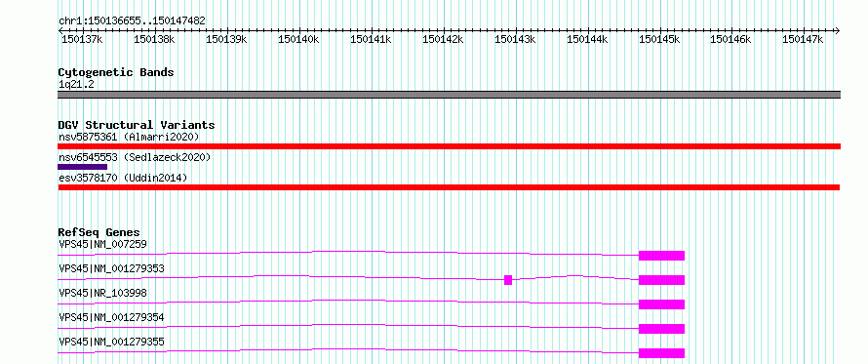Click the purple nsv6545553 variant bar
The image size is (868, 364).
[x=83, y=167]
